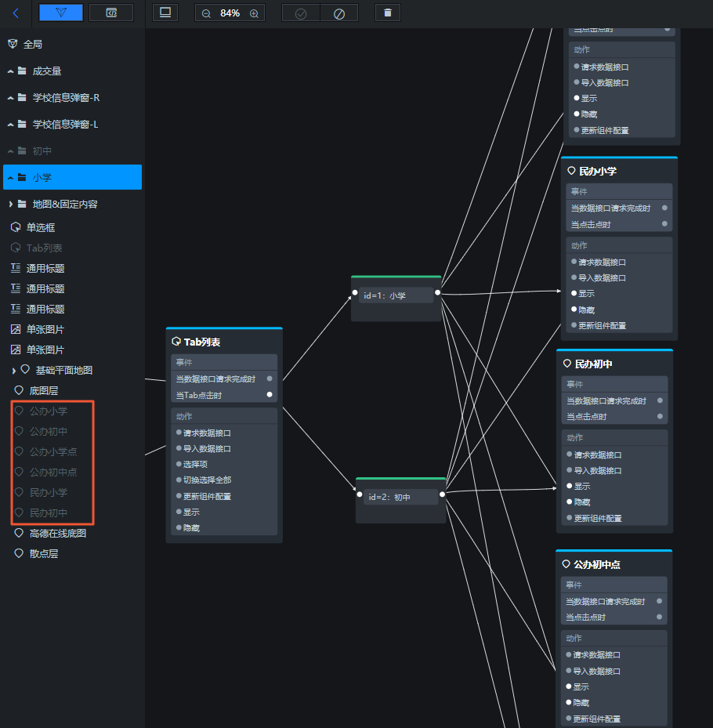Screen dimensions: 713x728
Task: Click the 显示 action port in 民办小学 node
Action: tap(574, 293)
